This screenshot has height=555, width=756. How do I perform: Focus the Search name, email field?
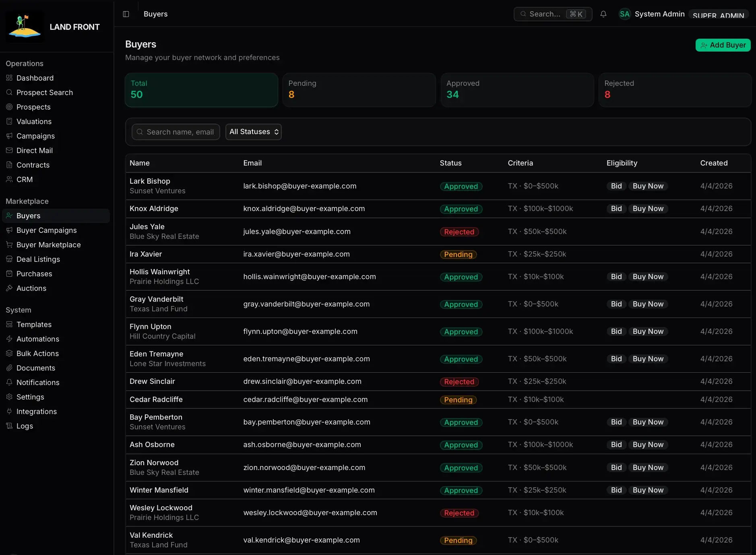click(176, 132)
